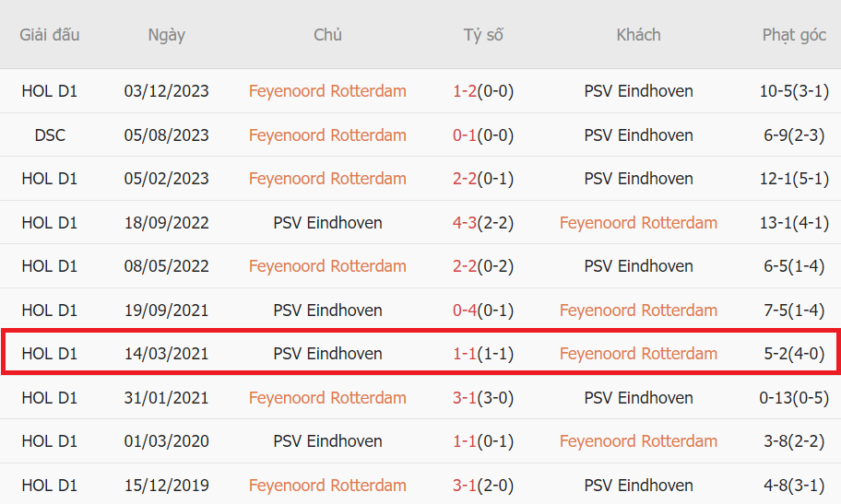This screenshot has width=841, height=504.
Task: Click the "Khách" away team header
Action: 638,35
